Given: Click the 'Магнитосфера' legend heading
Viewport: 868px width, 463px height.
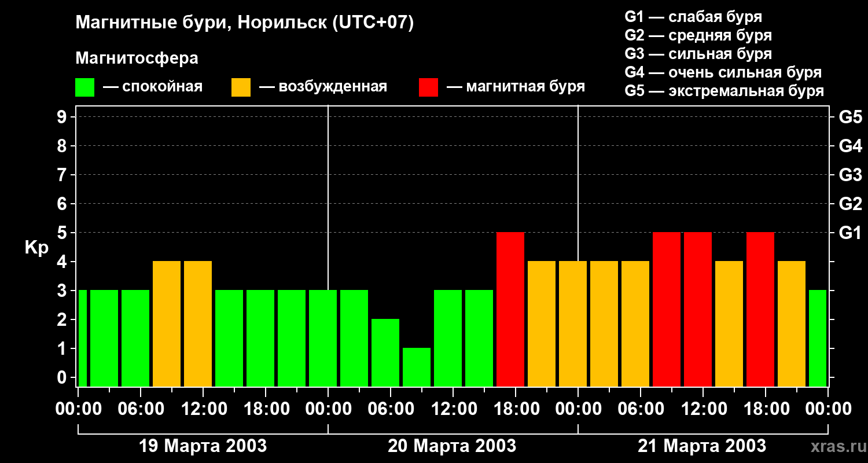Looking at the screenshot, I should (x=137, y=58).
